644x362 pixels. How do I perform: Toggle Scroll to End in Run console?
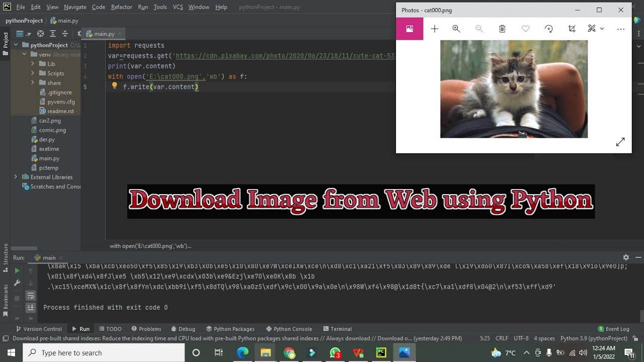click(31, 307)
